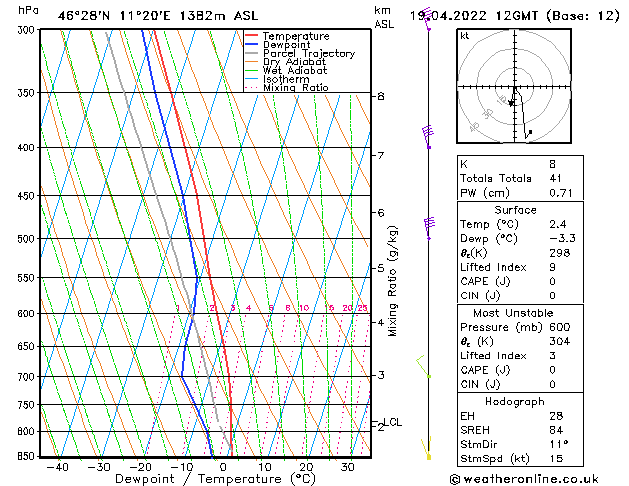Click the 850 hPa pressure label
Viewport: 629px width, 486px height.
pos(28,456)
